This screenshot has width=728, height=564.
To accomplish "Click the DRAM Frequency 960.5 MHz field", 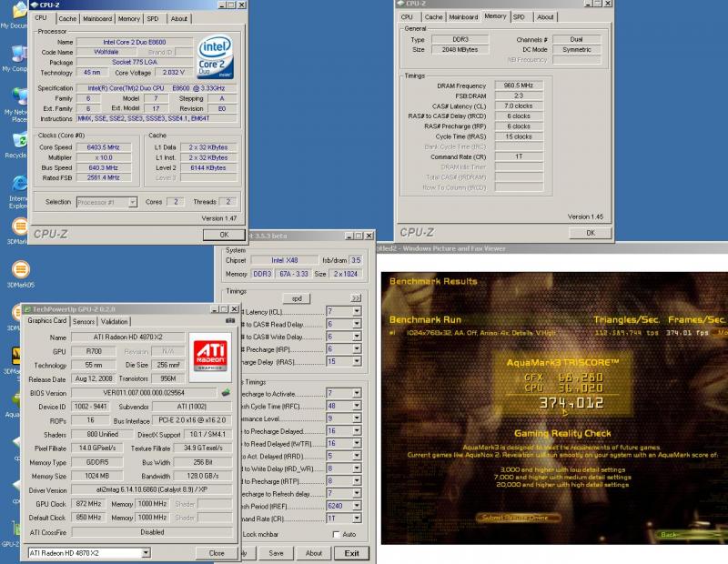I will pyautogui.click(x=519, y=86).
